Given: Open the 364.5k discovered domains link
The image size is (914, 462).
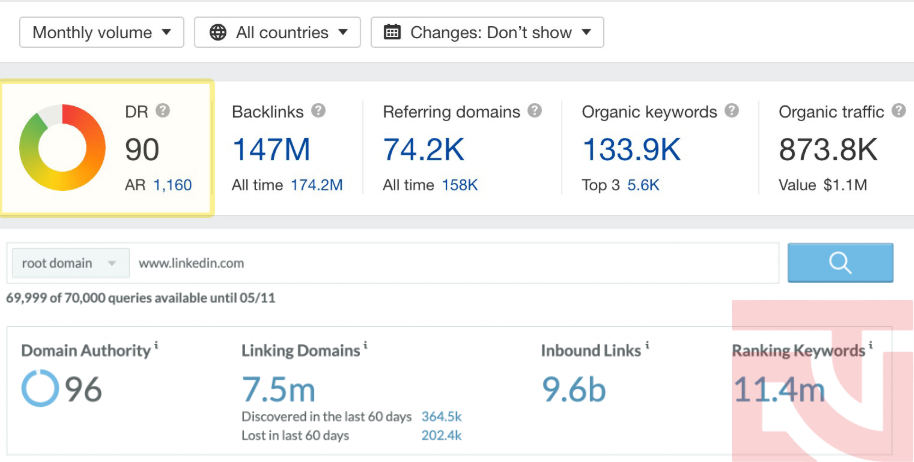Looking at the screenshot, I should [x=441, y=417].
